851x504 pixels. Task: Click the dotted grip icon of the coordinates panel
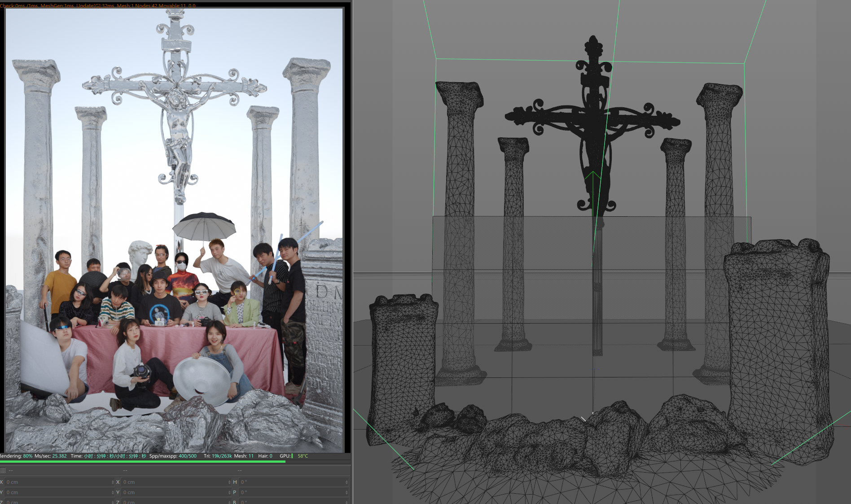pos(3,470)
